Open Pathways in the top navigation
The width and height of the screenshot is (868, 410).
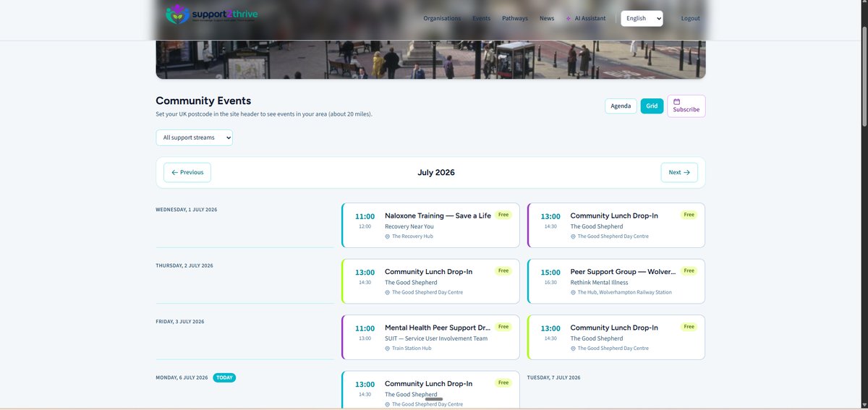pos(515,18)
